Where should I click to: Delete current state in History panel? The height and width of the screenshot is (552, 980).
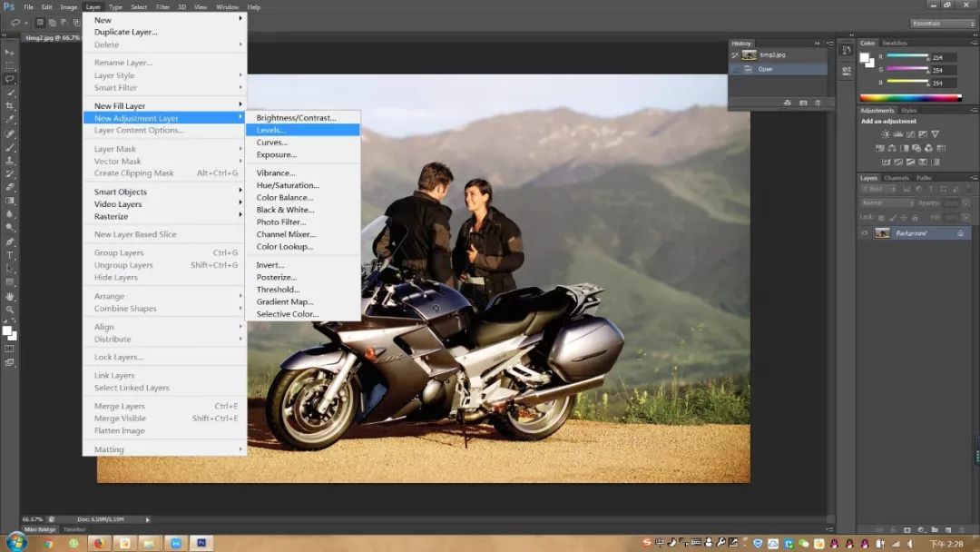pos(818,103)
